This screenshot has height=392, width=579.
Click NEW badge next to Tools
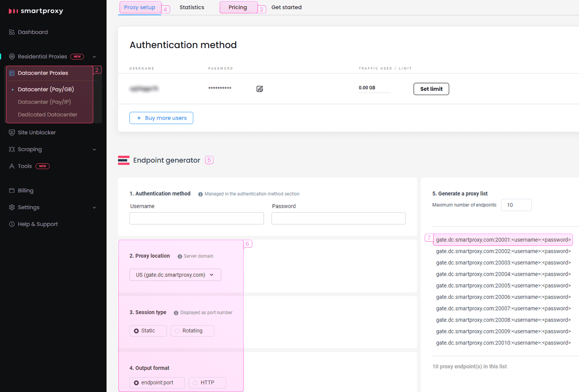coord(43,166)
